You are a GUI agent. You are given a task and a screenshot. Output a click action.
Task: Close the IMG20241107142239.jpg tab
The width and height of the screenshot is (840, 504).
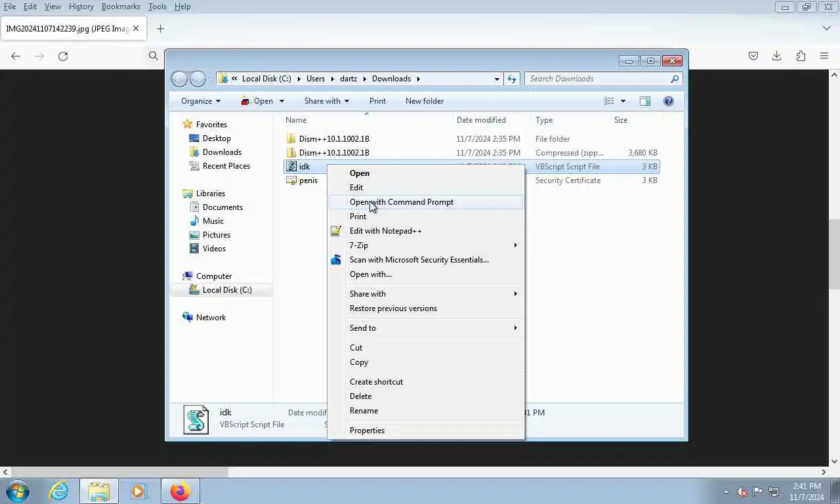click(x=136, y=28)
